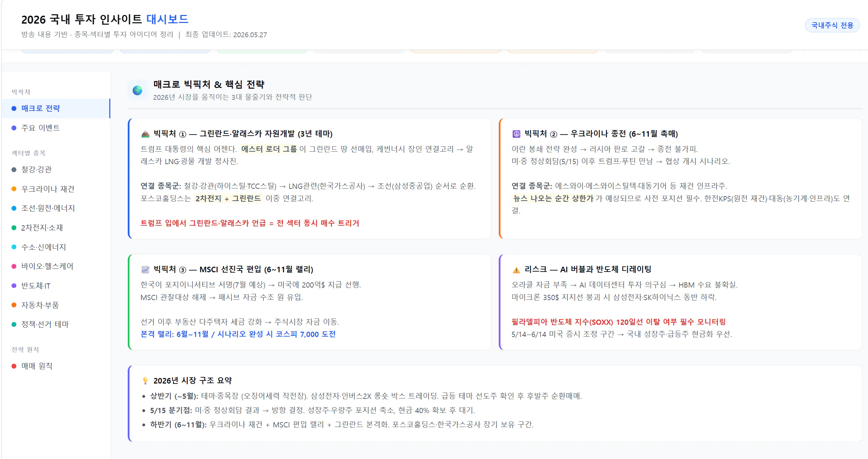The width and height of the screenshot is (868, 459).
Task: Click the 국내주식 전용 badge
Action: (x=832, y=25)
